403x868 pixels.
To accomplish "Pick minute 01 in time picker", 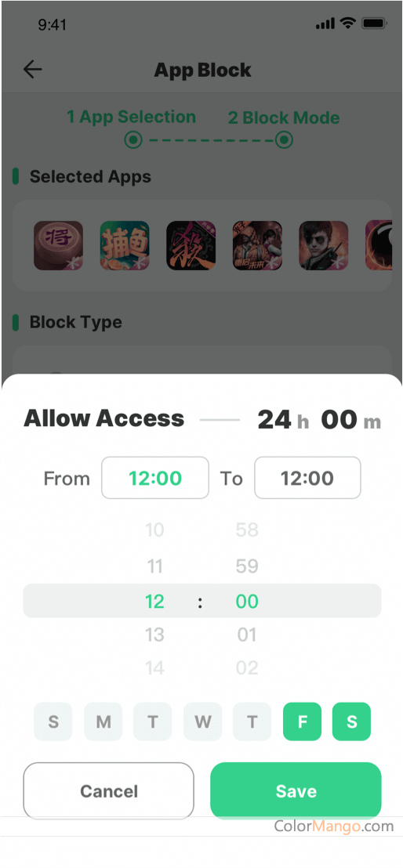I will click(247, 635).
